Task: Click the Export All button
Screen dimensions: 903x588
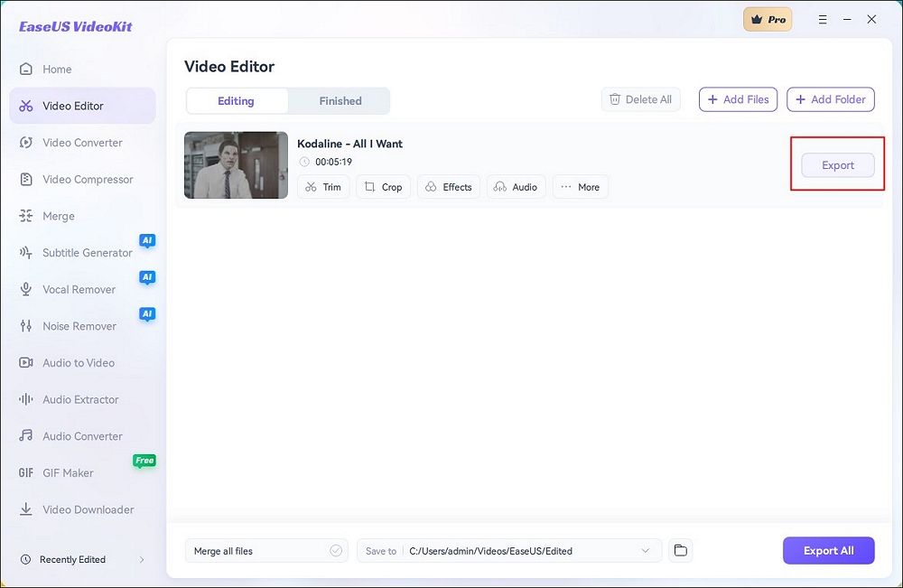Action: pos(828,551)
